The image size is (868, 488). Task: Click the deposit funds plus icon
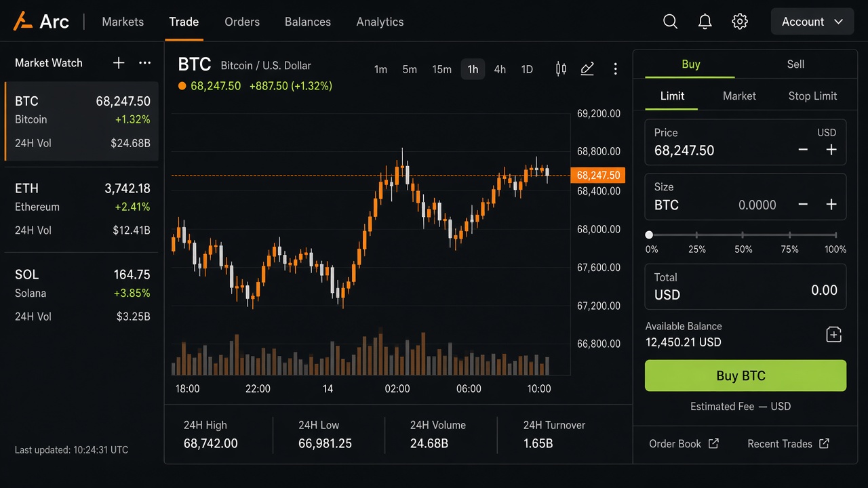coord(833,334)
